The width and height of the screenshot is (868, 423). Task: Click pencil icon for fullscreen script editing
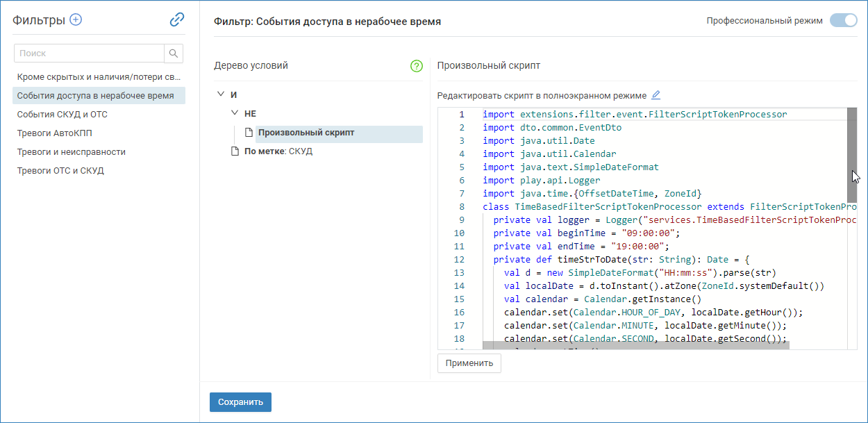(656, 95)
